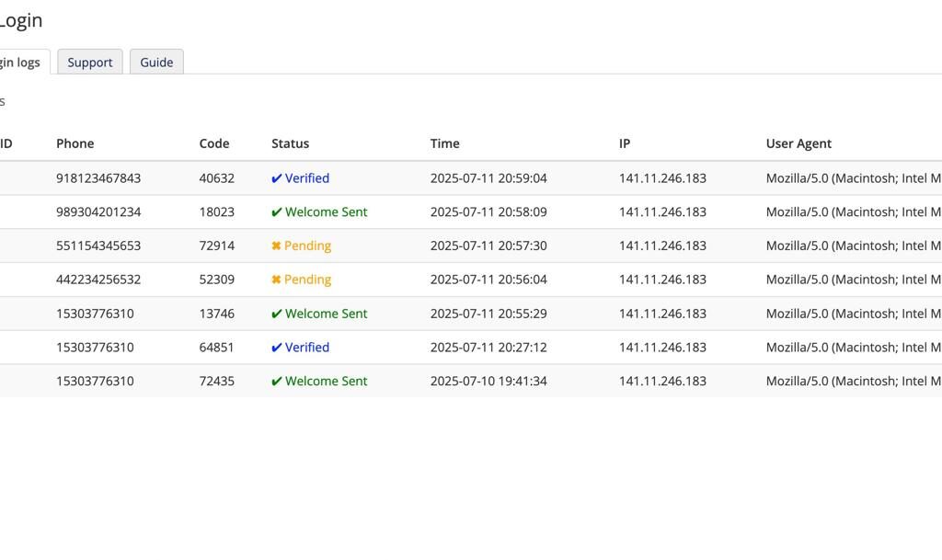
Task: Click the orange cross icon beside code 52309
Action: point(276,280)
